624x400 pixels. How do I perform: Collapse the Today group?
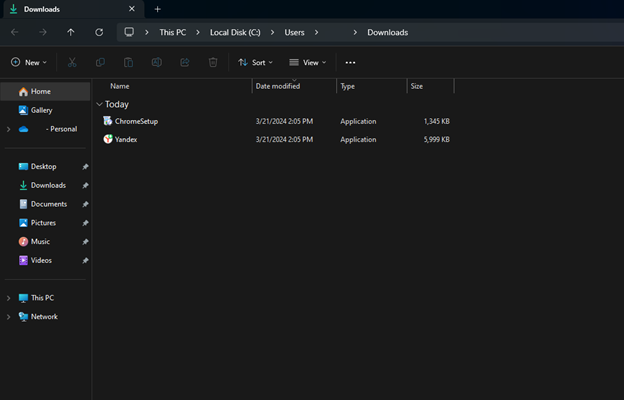(x=99, y=104)
